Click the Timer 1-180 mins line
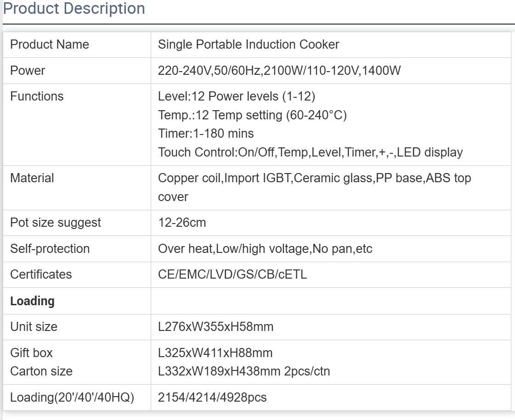This screenshot has height=420, width=515. (x=206, y=134)
